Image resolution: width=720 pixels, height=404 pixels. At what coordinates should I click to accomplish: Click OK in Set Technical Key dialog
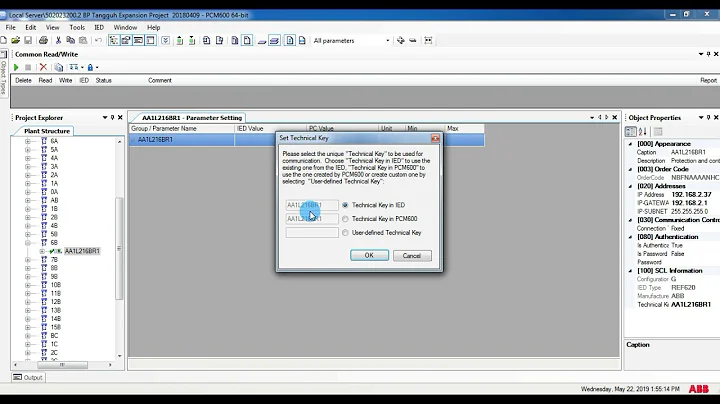(369, 255)
